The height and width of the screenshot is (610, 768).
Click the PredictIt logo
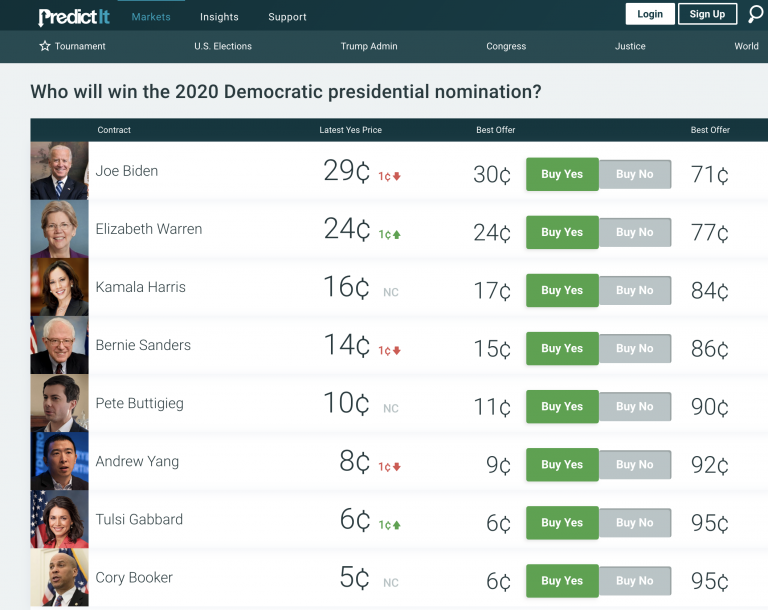coord(74,17)
